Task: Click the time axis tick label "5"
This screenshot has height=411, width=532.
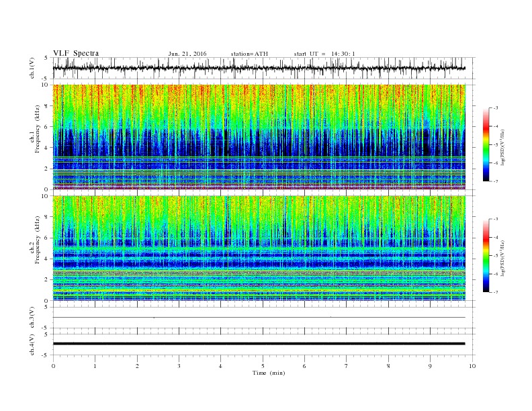Action: pos(263,366)
